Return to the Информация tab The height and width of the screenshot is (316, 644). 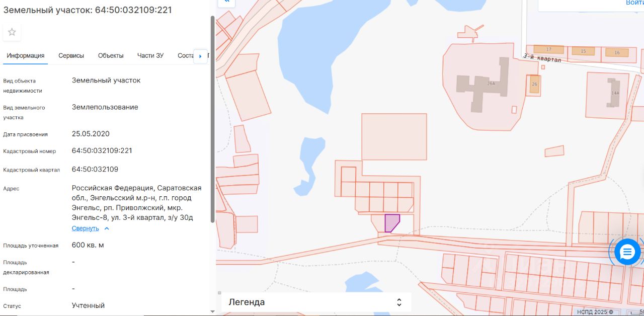[x=26, y=56]
